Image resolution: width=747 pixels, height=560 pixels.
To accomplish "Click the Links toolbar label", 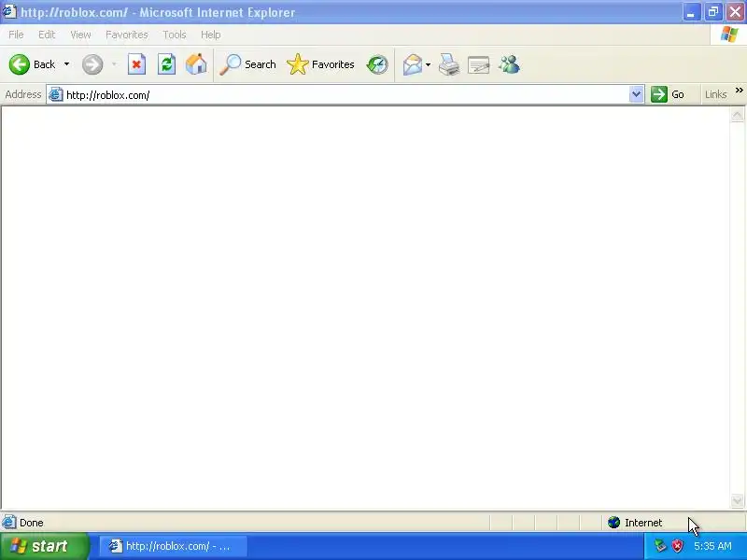I will (x=715, y=94).
